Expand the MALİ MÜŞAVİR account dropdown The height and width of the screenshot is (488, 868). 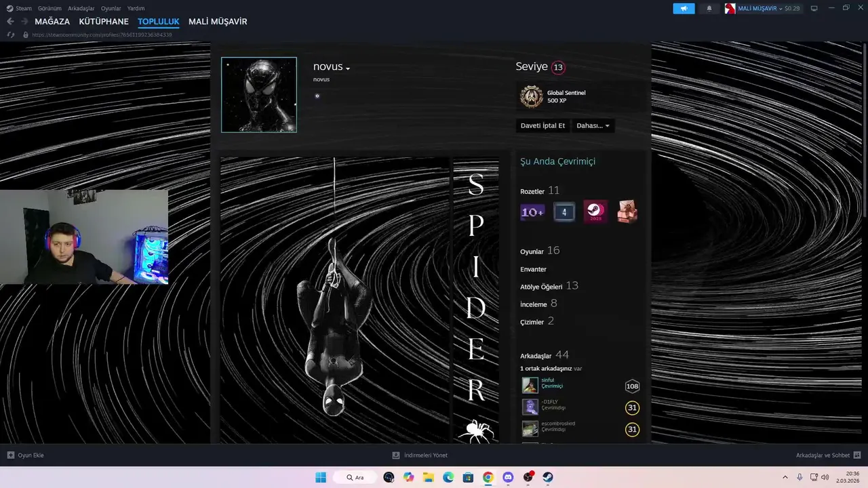pyautogui.click(x=781, y=9)
